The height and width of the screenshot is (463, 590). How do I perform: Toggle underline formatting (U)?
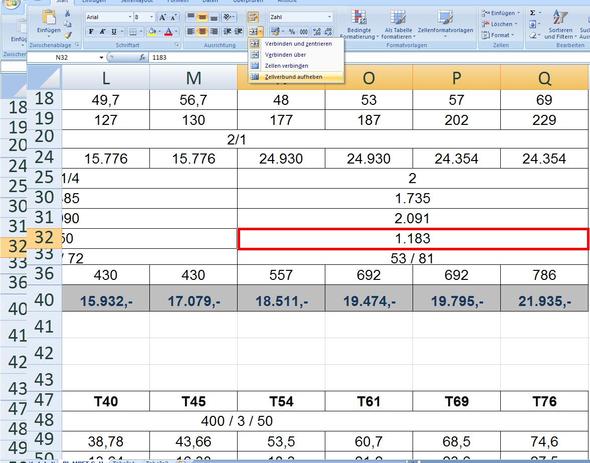(x=114, y=32)
